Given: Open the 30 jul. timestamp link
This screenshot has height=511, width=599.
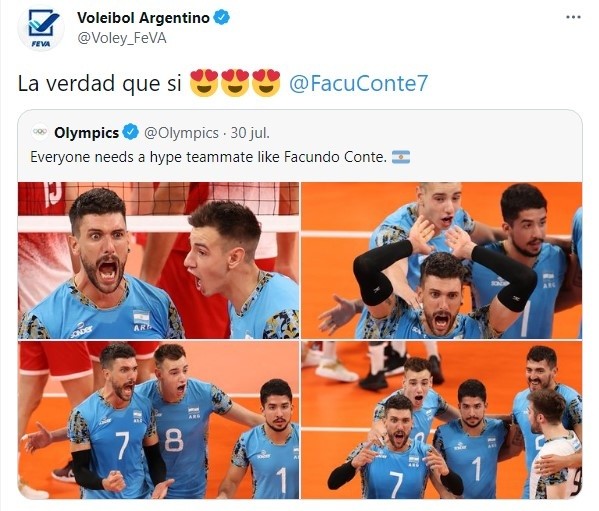Looking at the screenshot, I should coord(250,133).
